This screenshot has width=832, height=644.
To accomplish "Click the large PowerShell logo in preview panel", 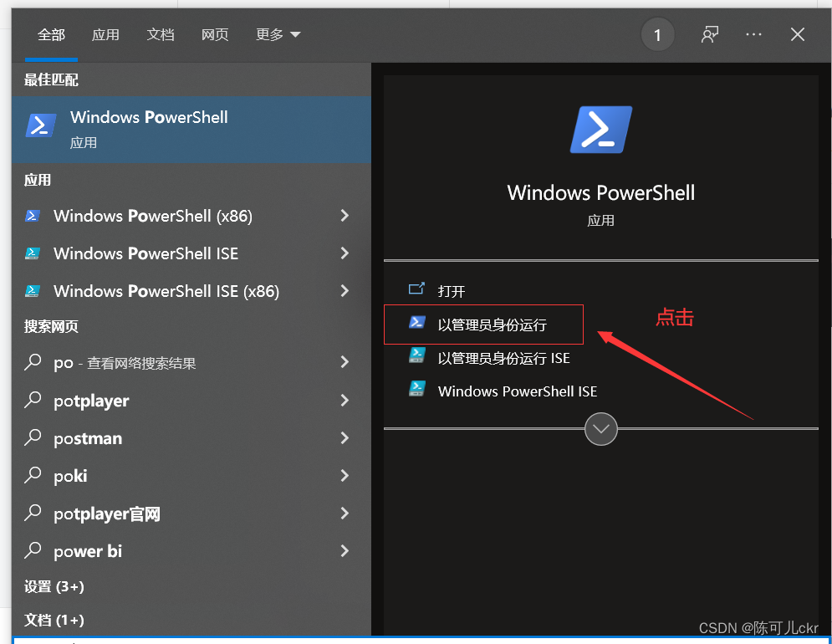I will pos(600,130).
